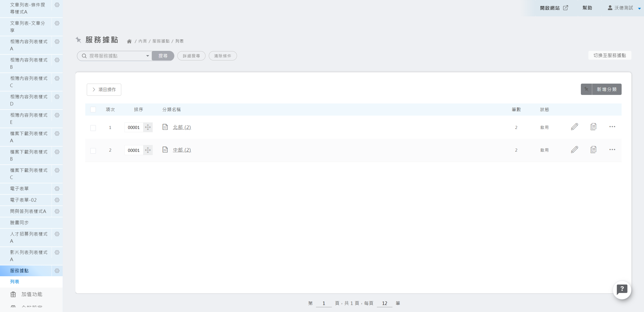The image size is (644, 312).
Task: Go to home via breadcrumb house icon
Action: click(129, 41)
